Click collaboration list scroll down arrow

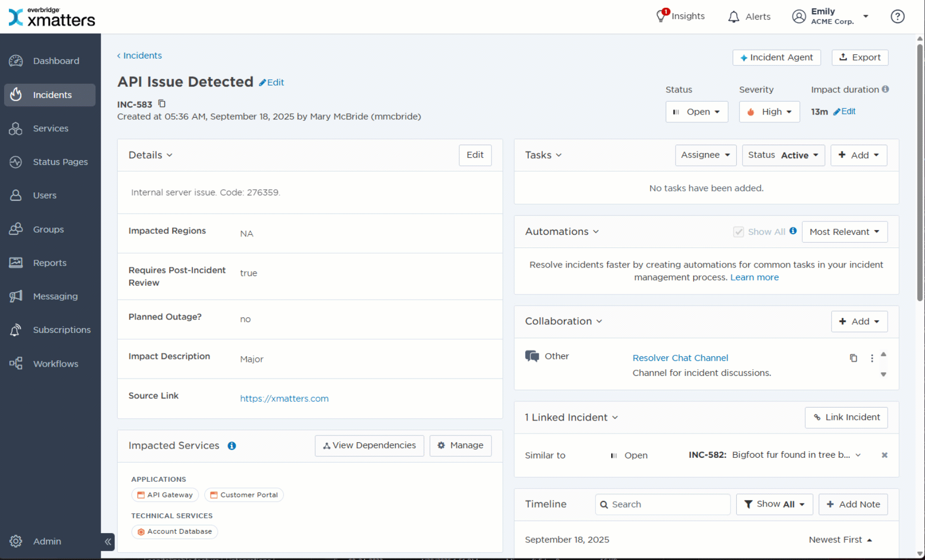click(x=884, y=374)
